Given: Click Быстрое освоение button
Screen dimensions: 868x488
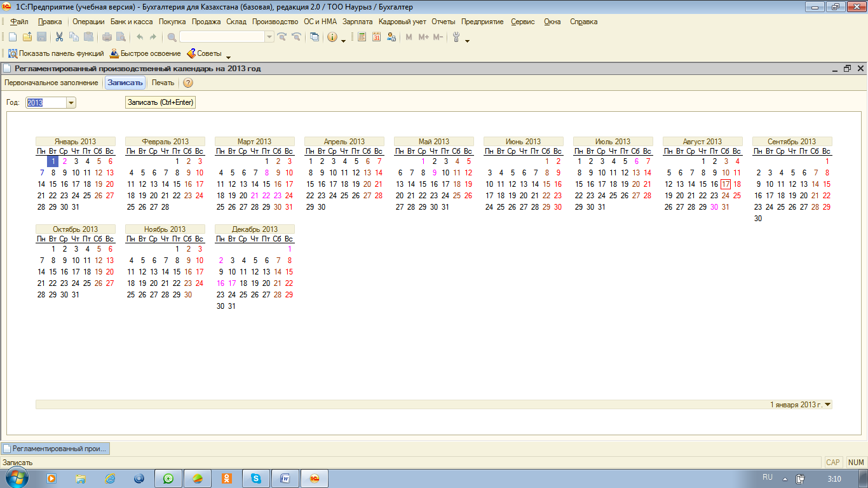Looking at the screenshot, I should [146, 53].
